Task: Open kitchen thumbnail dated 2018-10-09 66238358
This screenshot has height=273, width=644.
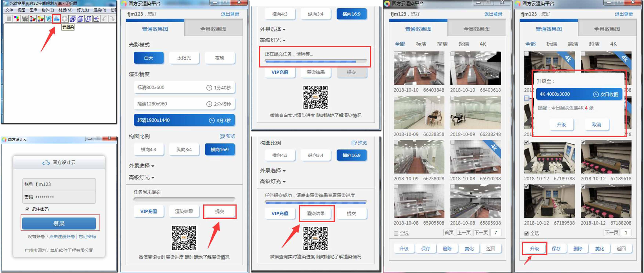Action: tap(419, 112)
